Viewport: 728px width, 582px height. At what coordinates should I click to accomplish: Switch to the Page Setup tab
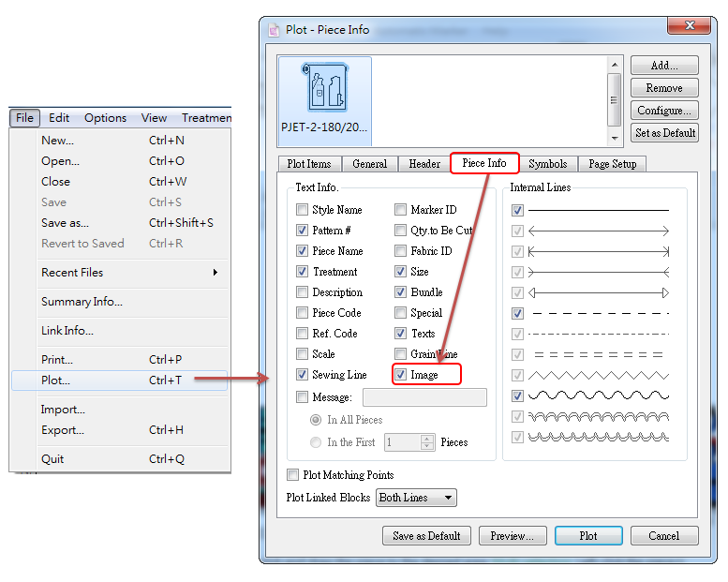point(612,164)
